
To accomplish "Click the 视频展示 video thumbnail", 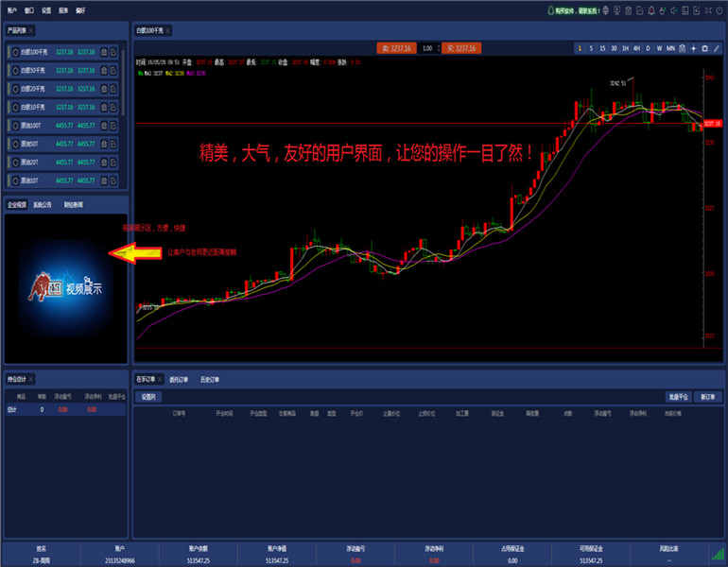I will click(x=65, y=288).
